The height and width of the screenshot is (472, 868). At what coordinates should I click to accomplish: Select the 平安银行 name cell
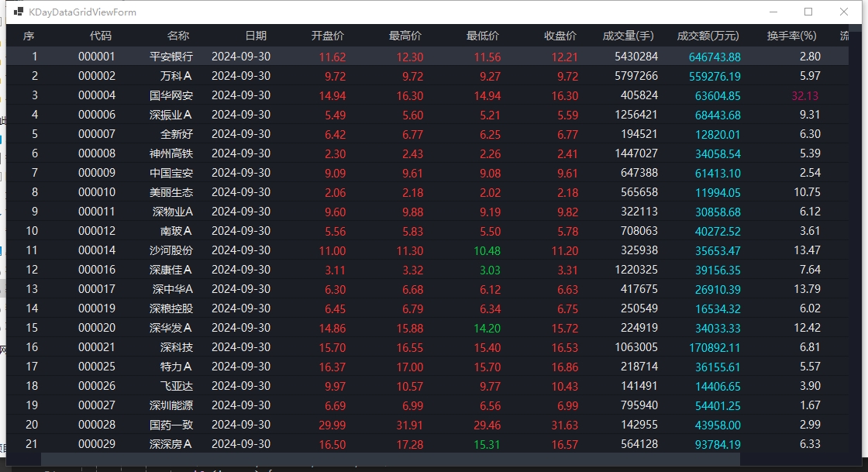pyautogui.click(x=171, y=57)
